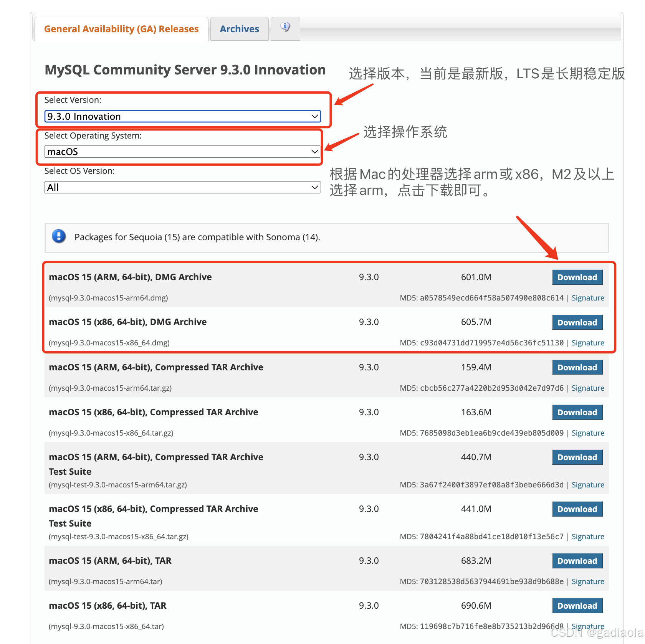
Task: Open Signature link for mysql-9.3.0-macos15-arm64.tar.gz
Action: 588,388
